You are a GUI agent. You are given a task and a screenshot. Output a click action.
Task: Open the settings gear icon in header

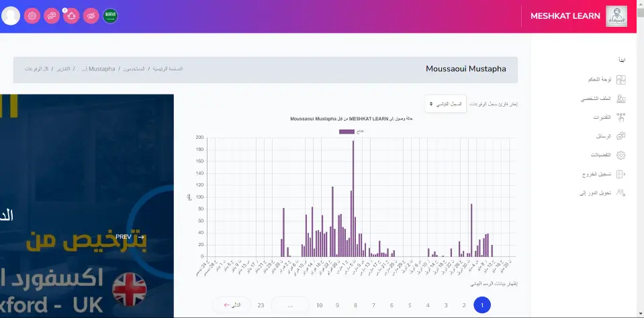click(32, 15)
